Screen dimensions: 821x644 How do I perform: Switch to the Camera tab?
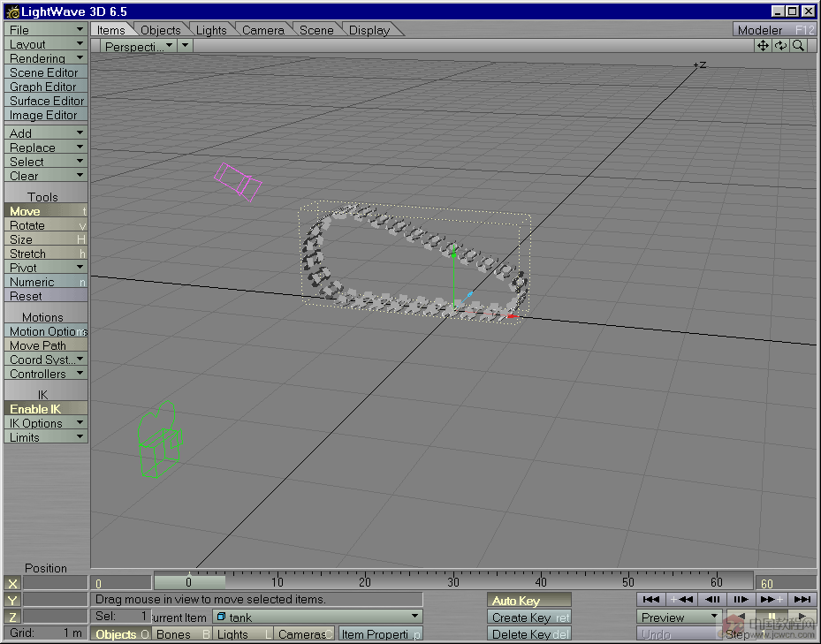point(262,30)
